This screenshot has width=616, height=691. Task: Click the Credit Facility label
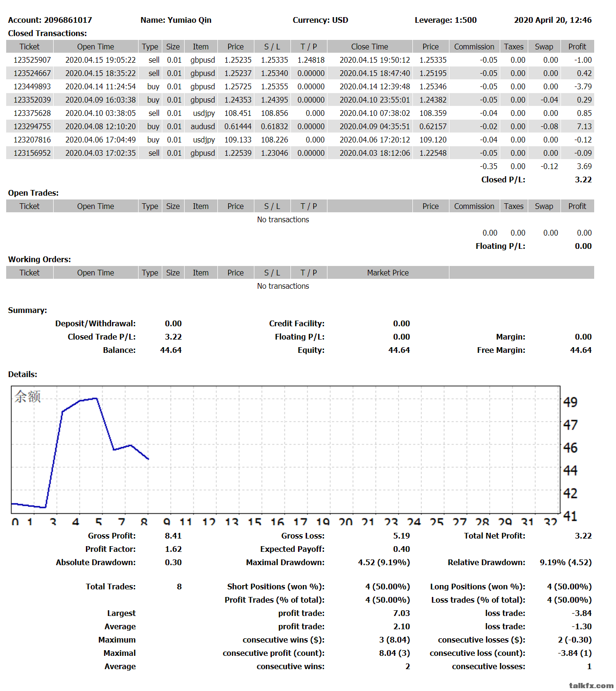297,323
